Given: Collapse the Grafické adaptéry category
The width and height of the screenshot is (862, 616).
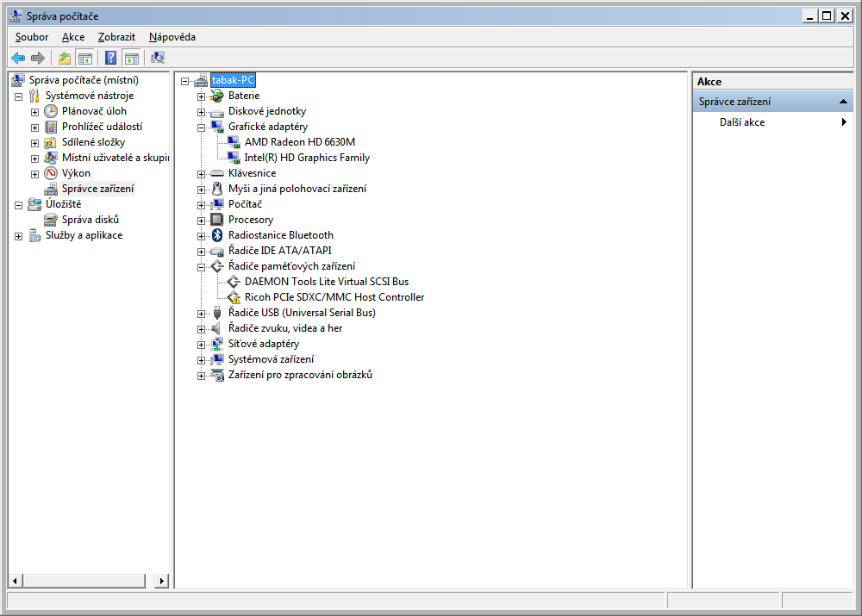Looking at the screenshot, I should [x=201, y=127].
